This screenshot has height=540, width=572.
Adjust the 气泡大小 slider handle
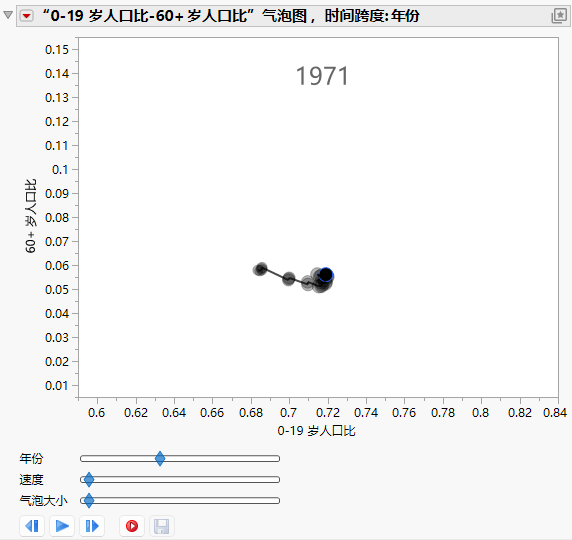[89, 500]
